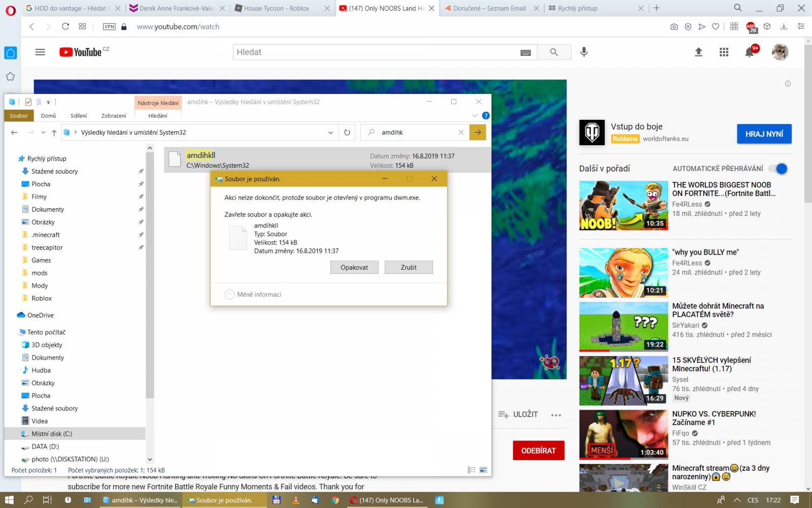The height and width of the screenshot is (508, 812).
Task: Open YouTube apps grid
Action: (x=724, y=52)
